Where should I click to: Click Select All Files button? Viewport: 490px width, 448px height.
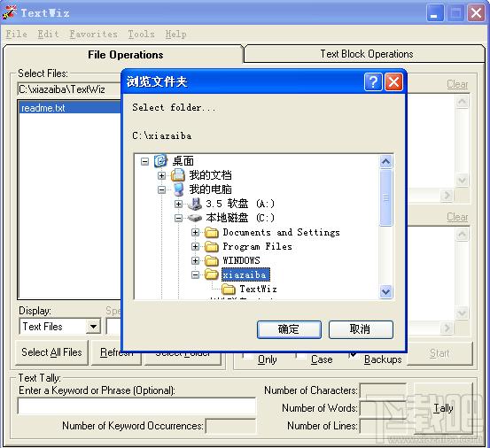51,352
